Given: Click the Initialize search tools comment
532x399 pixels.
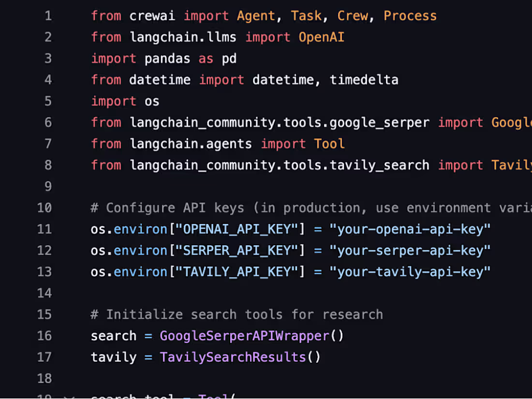Looking at the screenshot, I should (237, 314).
